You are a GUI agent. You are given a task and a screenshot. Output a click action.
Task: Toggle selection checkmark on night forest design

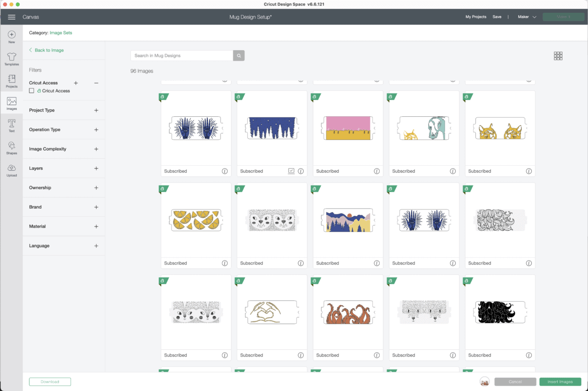pos(292,171)
